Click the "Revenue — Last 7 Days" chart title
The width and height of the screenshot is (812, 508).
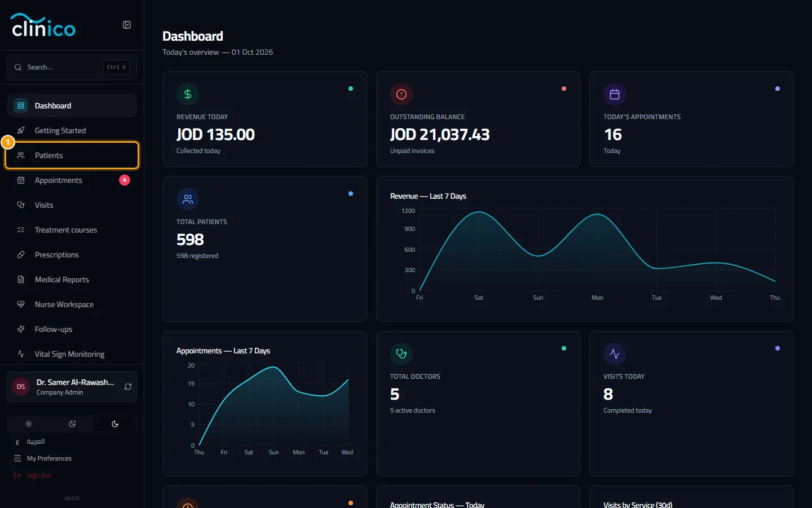[428, 196]
